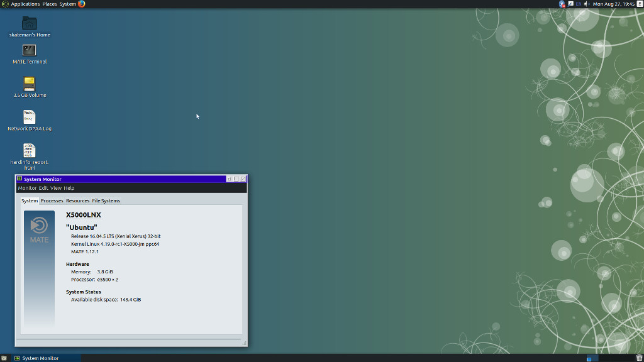Switch to the File Systems tab
Screen dimensions: 644x362
tap(106, 200)
